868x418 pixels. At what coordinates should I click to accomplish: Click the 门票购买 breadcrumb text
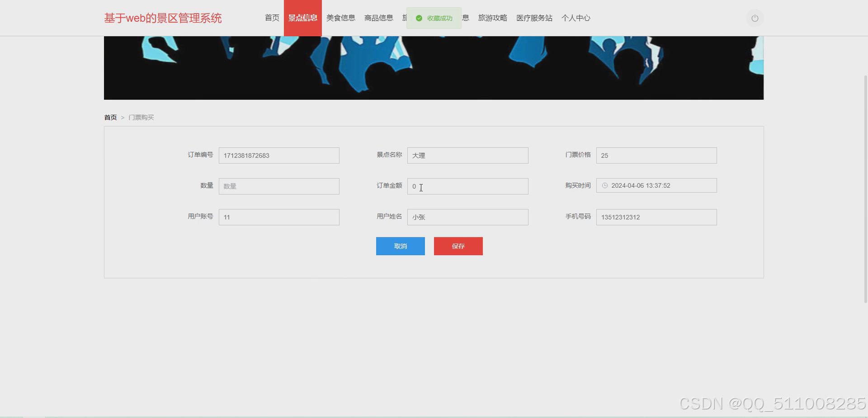click(x=141, y=117)
